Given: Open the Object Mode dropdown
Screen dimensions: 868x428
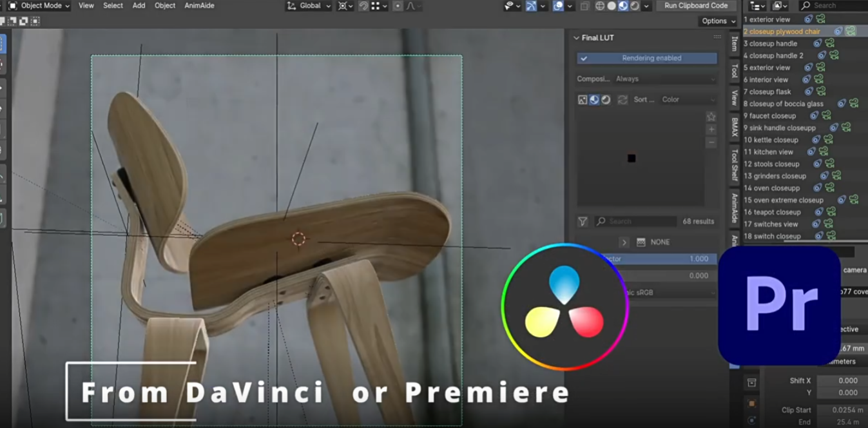Looking at the screenshot, I should (39, 6).
